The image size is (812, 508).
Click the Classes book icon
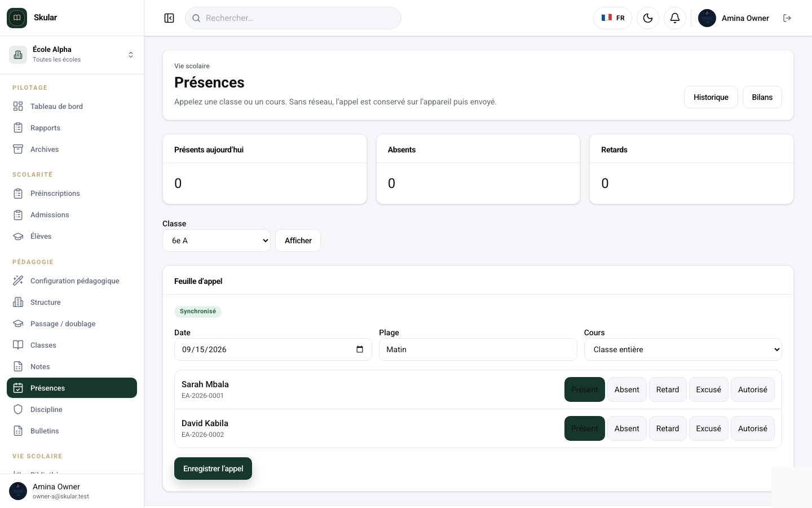coord(18,345)
